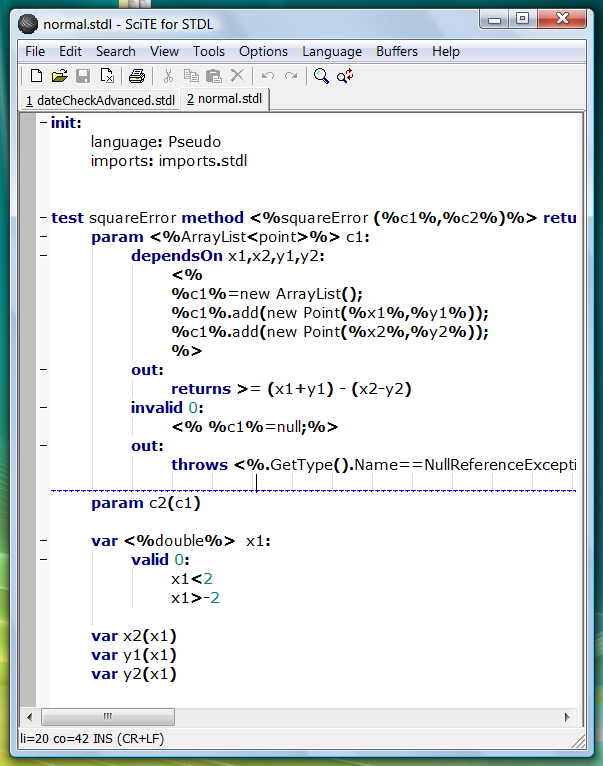The height and width of the screenshot is (766, 603).
Task: Open the Edit menu
Action: [x=70, y=51]
